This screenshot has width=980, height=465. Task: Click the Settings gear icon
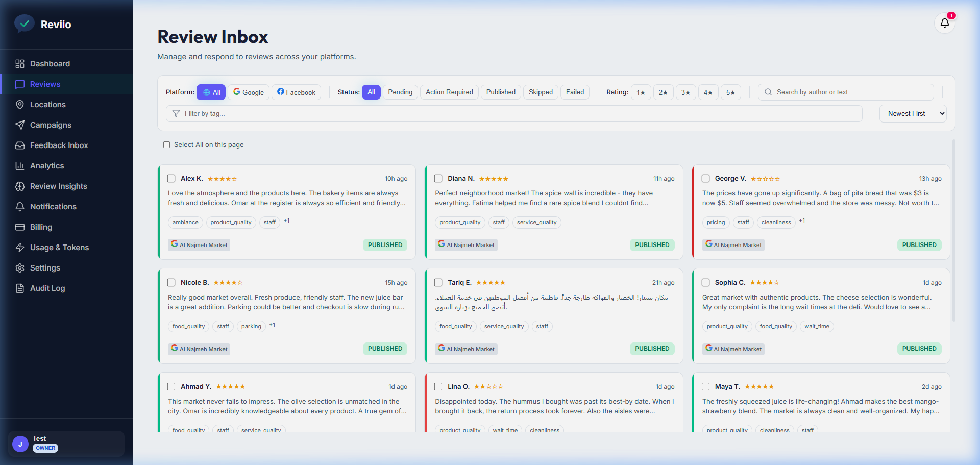[x=20, y=268]
